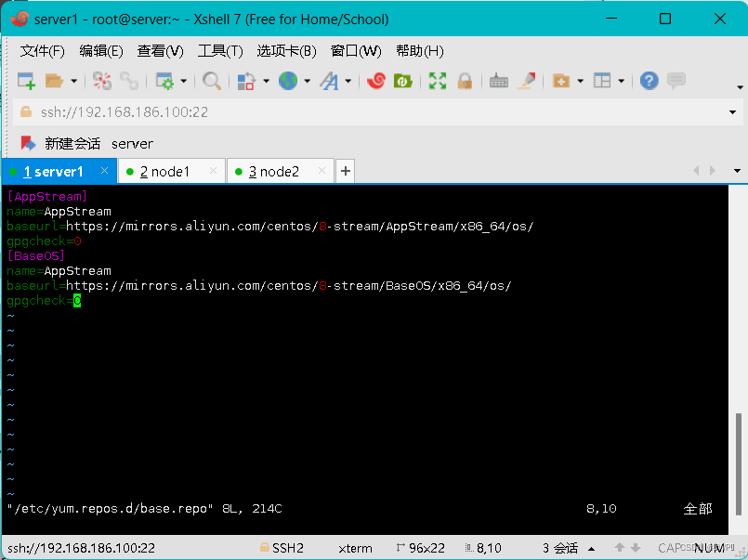Viewport: 748px width, 560px height.
Task: Click the keyboard mapping icon
Action: pyautogui.click(x=498, y=81)
